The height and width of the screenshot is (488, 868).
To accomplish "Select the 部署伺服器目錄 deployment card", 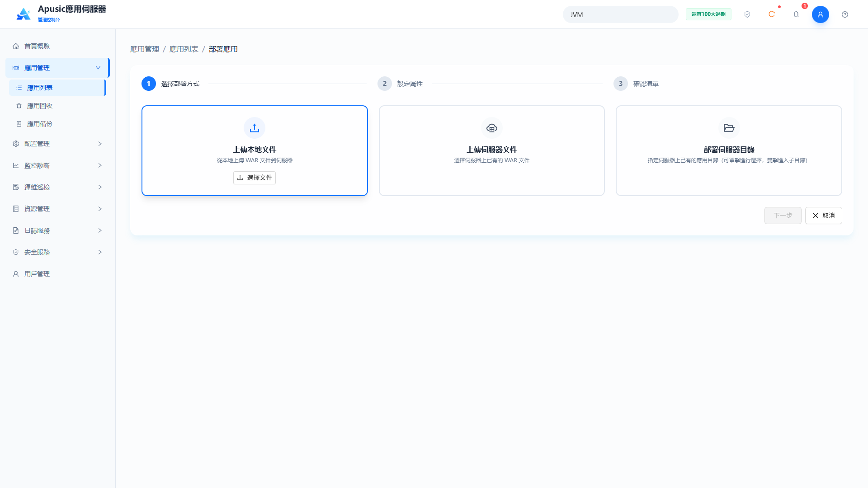I will pyautogui.click(x=729, y=150).
